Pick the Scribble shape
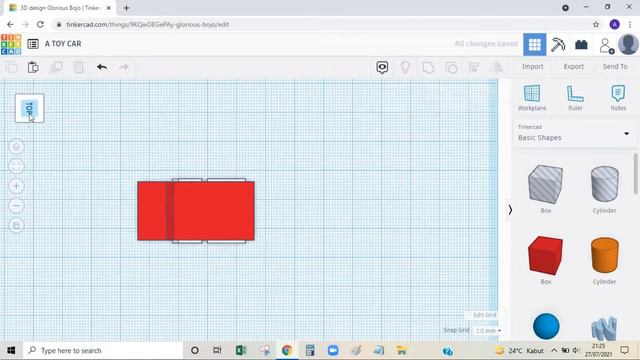Viewport: 640px width, 360px height. (604, 328)
